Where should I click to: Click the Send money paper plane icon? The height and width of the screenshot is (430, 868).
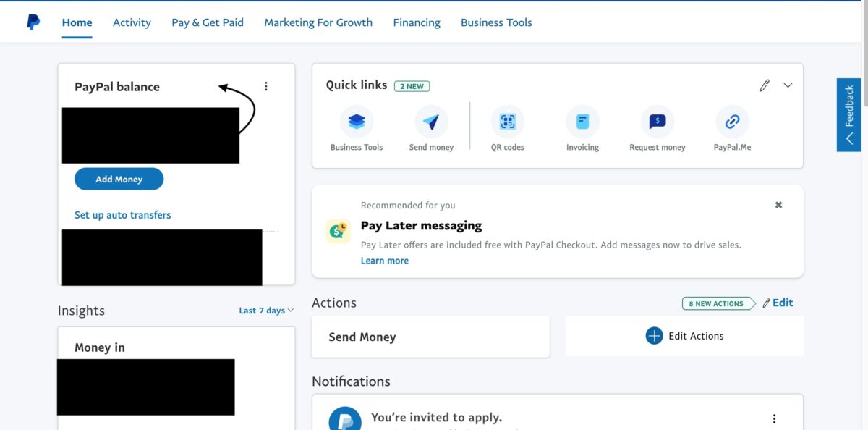click(x=431, y=122)
